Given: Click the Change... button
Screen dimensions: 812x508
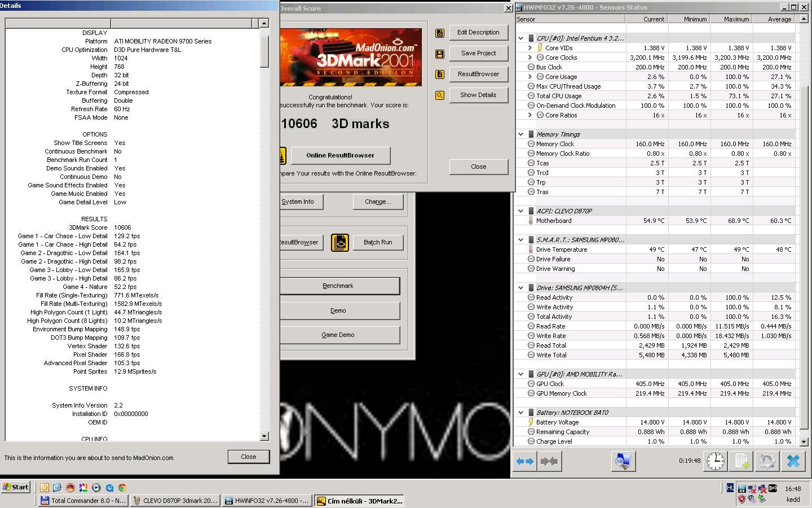Looking at the screenshot, I should 378,202.
